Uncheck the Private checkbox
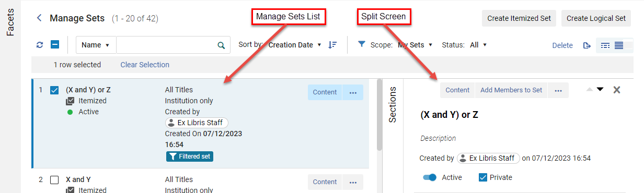Viewport: 644px width, 193px height. click(483, 177)
